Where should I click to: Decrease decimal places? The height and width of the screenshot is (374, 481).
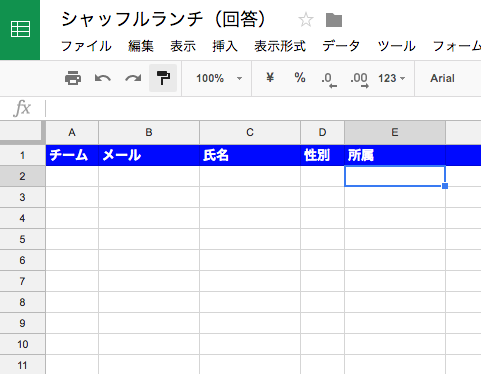(329, 79)
